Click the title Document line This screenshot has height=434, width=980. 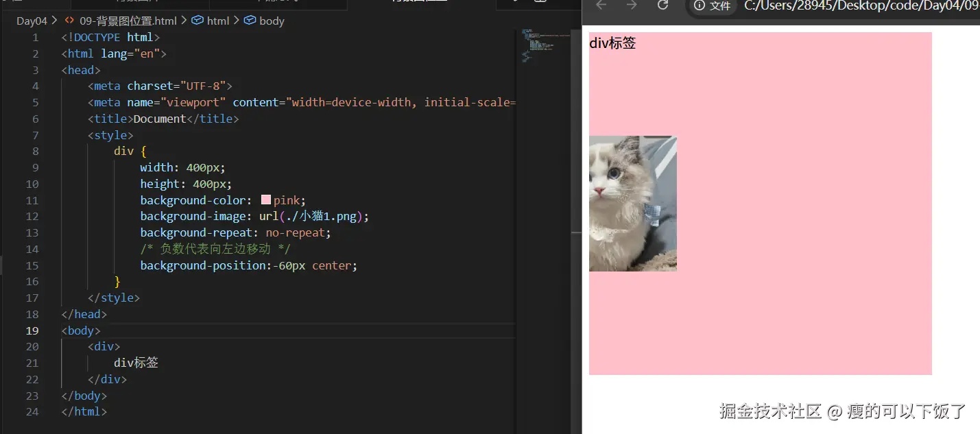pyautogui.click(x=163, y=119)
